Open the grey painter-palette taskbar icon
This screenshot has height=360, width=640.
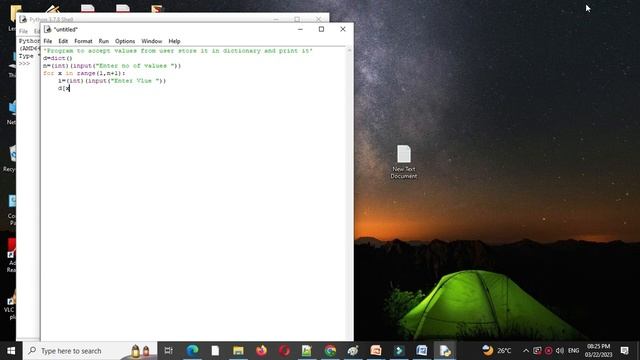[x=353, y=351]
